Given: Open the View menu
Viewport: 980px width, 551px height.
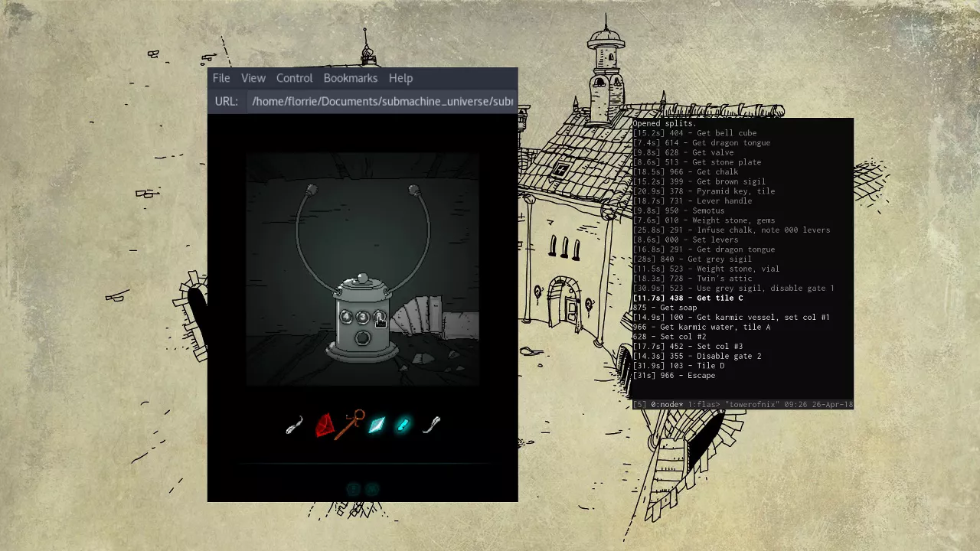Looking at the screenshot, I should tap(253, 78).
